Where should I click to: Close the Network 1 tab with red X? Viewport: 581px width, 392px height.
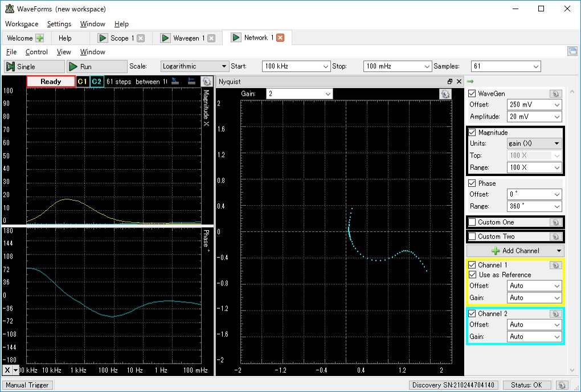(x=280, y=38)
